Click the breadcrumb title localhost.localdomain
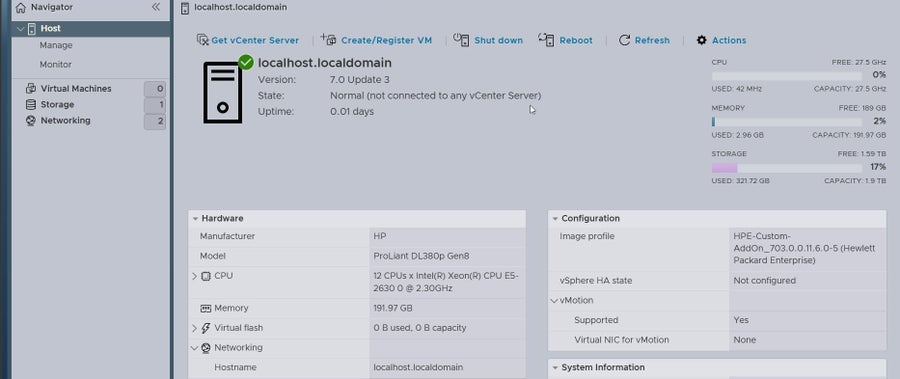The image size is (900, 379). coord(240,7)
